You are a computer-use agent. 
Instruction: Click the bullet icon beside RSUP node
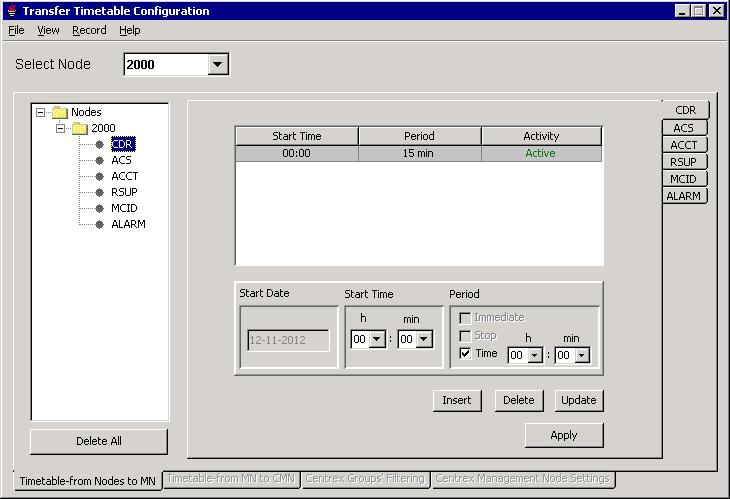point(99,192)
